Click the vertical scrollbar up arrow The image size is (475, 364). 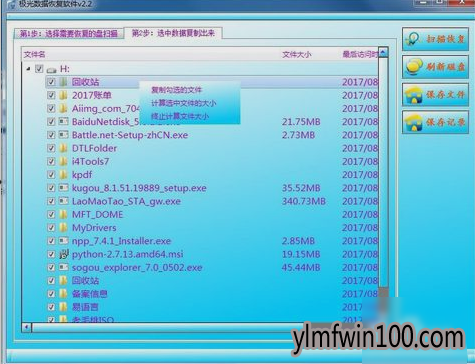383,52
